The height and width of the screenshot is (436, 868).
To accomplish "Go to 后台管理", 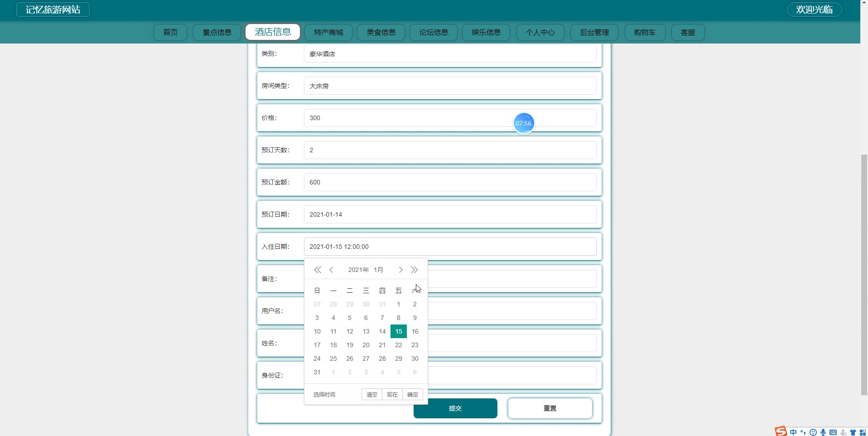I will coord(594,32).
